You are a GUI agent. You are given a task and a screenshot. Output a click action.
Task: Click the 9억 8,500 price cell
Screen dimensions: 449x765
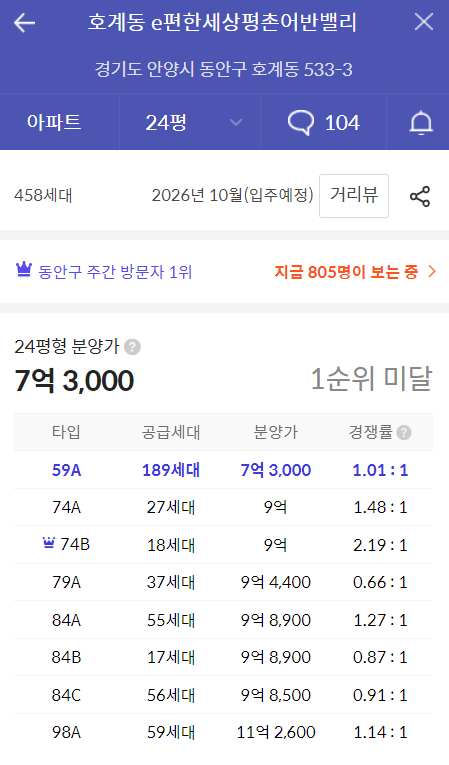276,695
